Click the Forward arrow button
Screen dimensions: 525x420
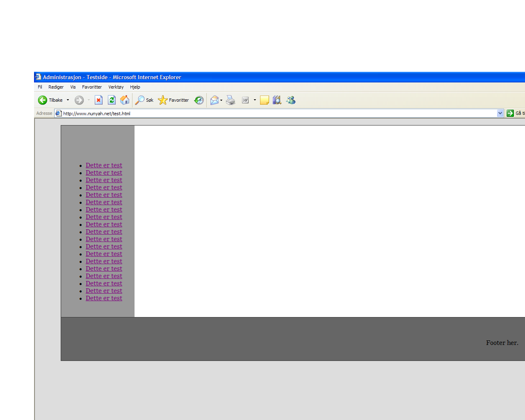pyautogui.click(x=79, y=100)
